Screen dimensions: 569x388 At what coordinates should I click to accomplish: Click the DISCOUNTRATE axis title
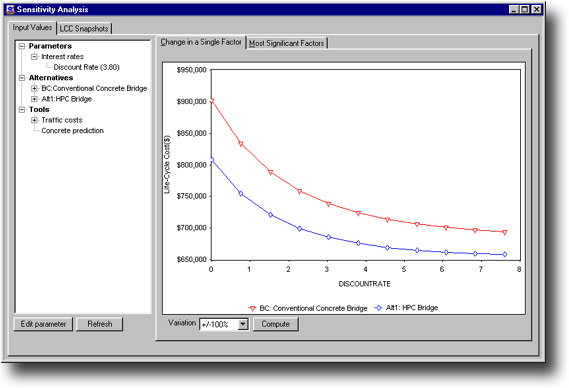pyautogui.click(x=364, y=284)
